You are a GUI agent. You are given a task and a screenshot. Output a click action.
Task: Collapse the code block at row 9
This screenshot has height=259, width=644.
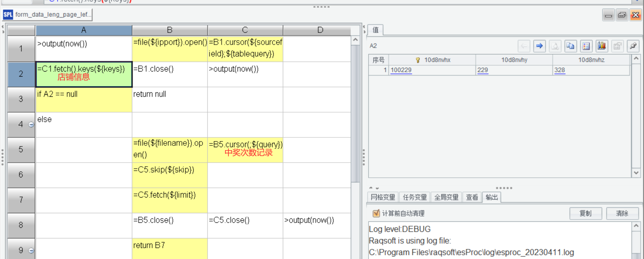tap(31, 251)
